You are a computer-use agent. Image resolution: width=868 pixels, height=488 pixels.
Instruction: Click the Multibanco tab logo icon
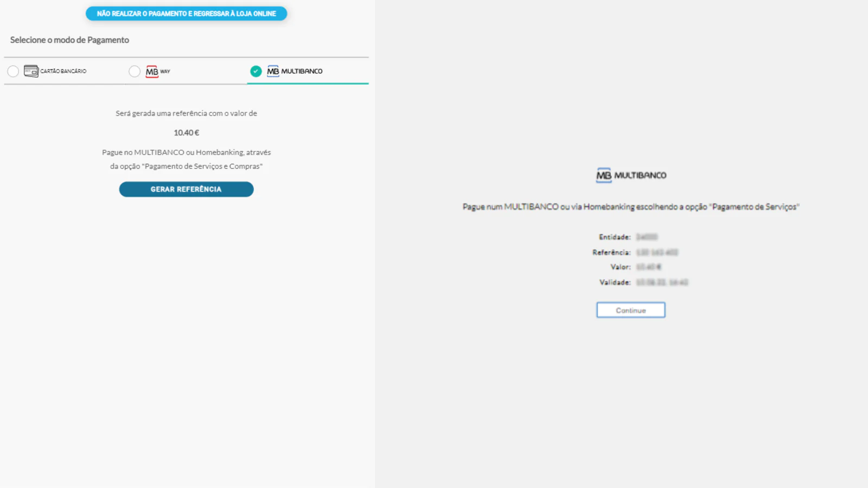273,71
